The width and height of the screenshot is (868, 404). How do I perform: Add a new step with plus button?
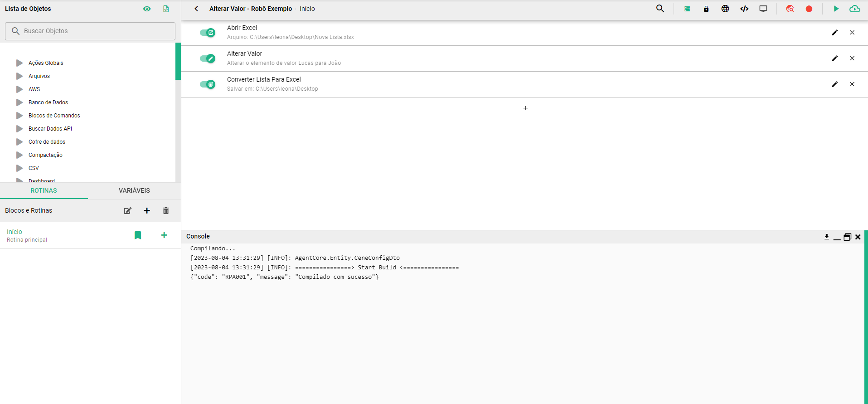point(525,108)
